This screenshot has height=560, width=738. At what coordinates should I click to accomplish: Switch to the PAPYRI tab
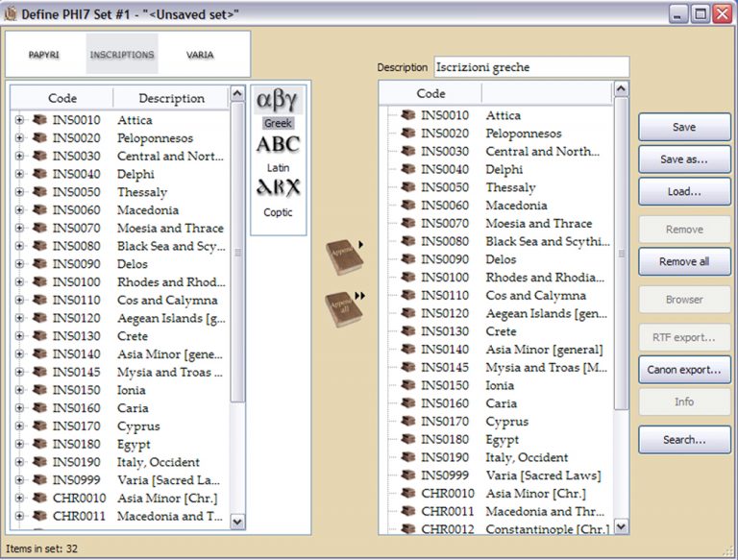44,55
